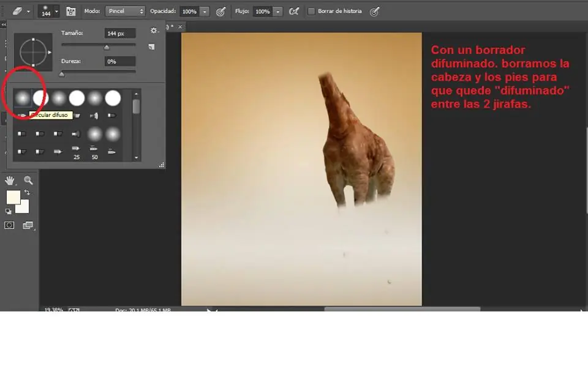This screenshot has width=588, height=380.
Task: Open the tool preset picker arrow beside the eraser
Action: click(28, 12)
